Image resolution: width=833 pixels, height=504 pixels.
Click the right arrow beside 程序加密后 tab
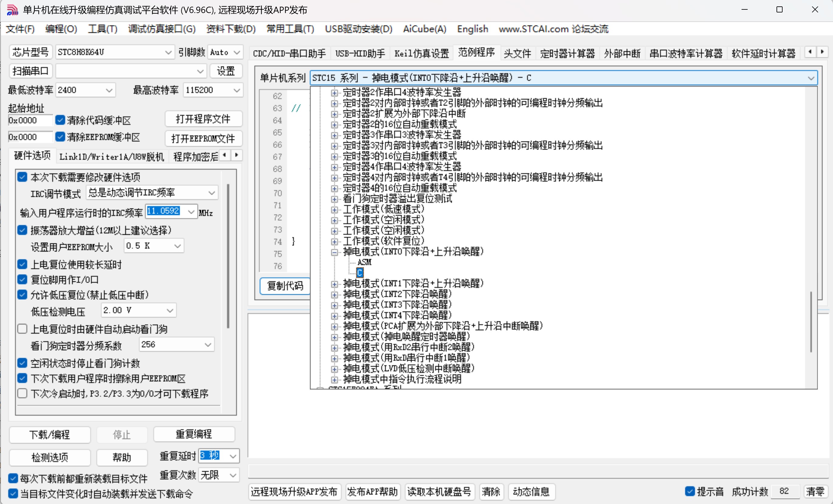(236, 155)
